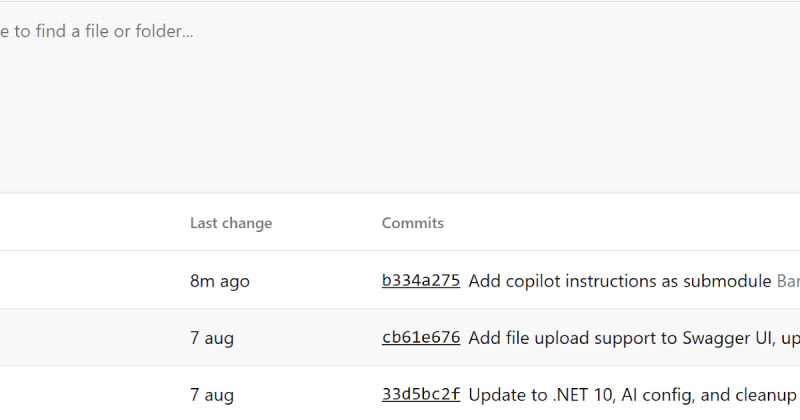Viewport: 800px width, 420px height.
Task: Click the Commits column header
Action: coord(413,223)
